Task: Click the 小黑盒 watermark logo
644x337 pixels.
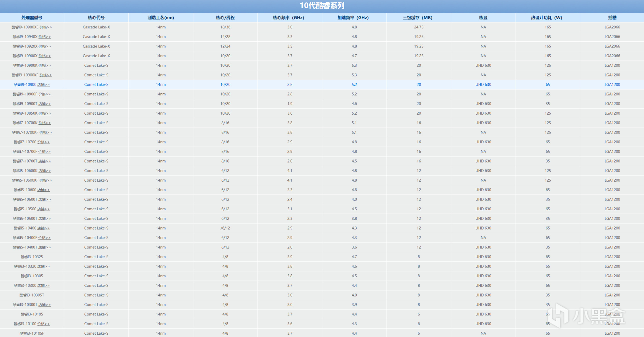Action: click(586, 315)
